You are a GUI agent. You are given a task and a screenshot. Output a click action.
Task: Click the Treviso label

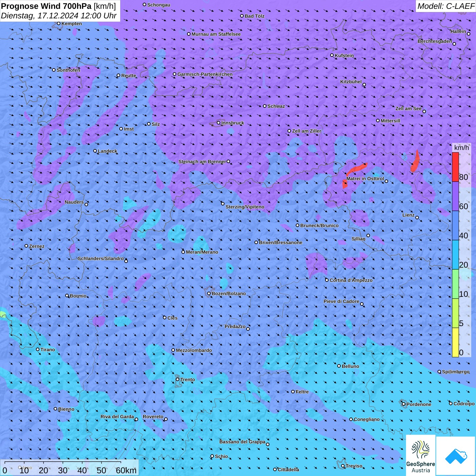click(x=354, y=466)
